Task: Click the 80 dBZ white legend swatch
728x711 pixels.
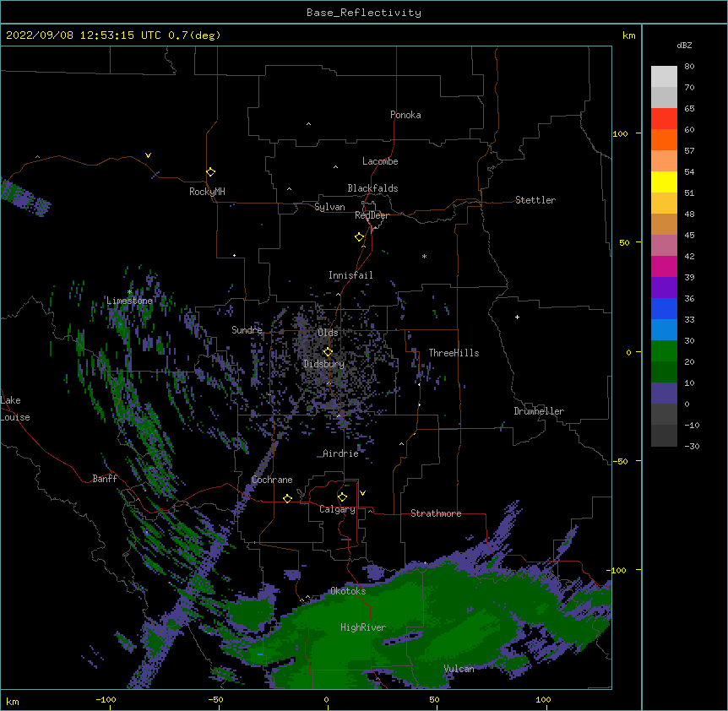Action: pos(664,76)
